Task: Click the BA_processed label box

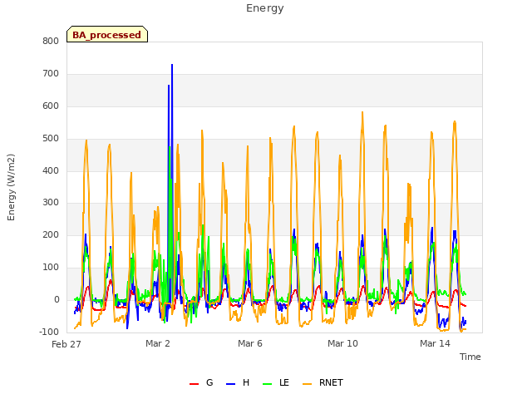Action: pos(107,34)
